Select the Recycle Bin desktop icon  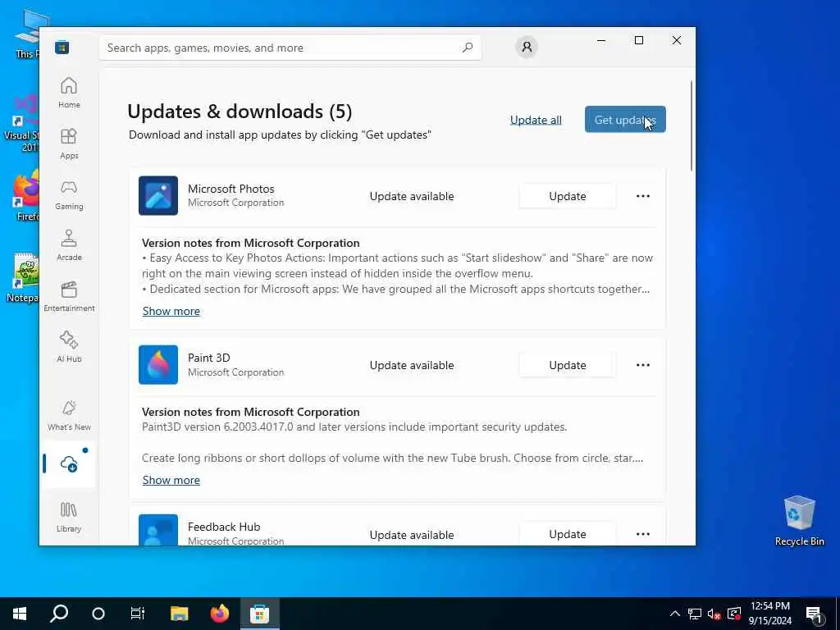tap(799, 521)
